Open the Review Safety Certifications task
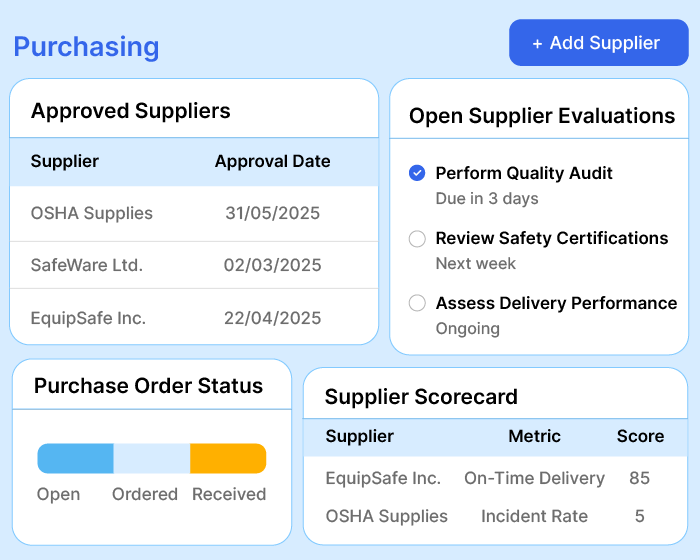The image size is (700, 560). [551, 238]
